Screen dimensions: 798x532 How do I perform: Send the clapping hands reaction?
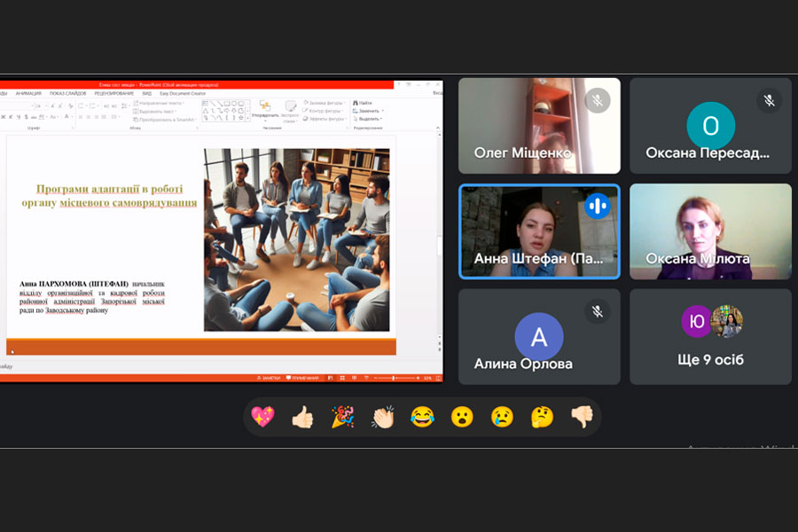383,417
